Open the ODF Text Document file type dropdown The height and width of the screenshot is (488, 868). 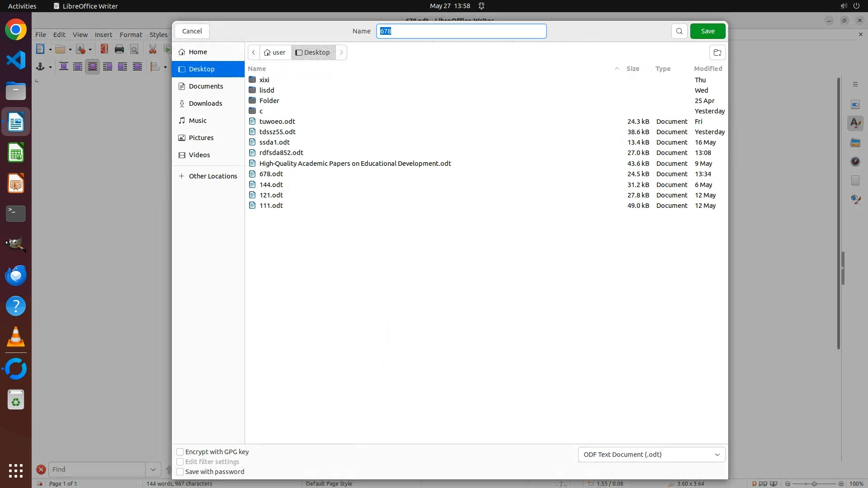651,455
